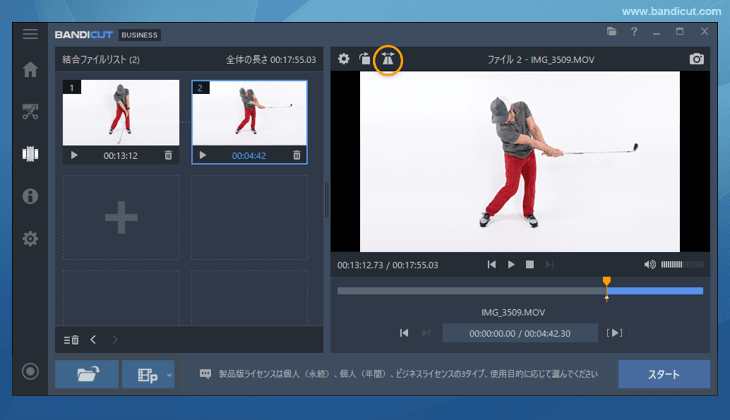This screenshot has height=420, width=730.
Task: Clear the join list with the list-trash icon
Action: (x=71, y=340)
